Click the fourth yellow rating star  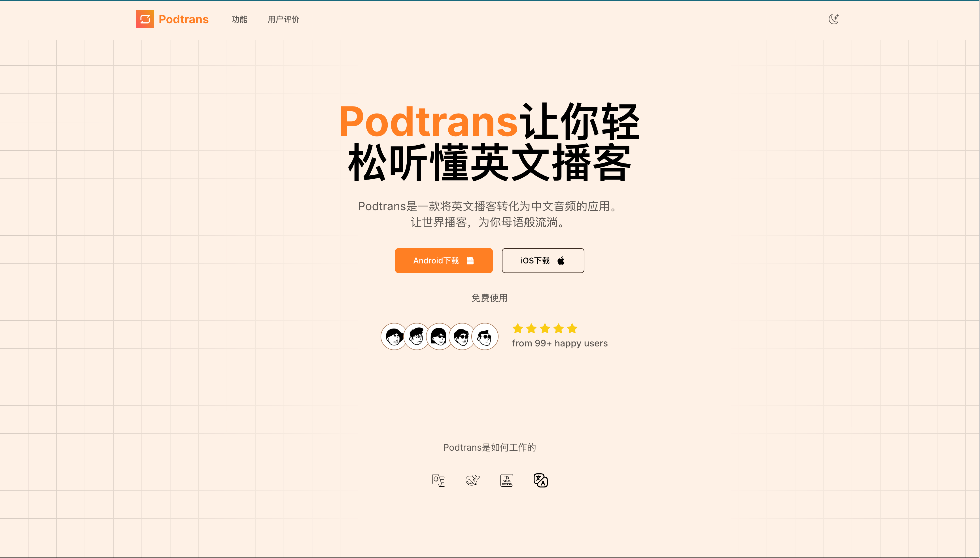[559, 329]
